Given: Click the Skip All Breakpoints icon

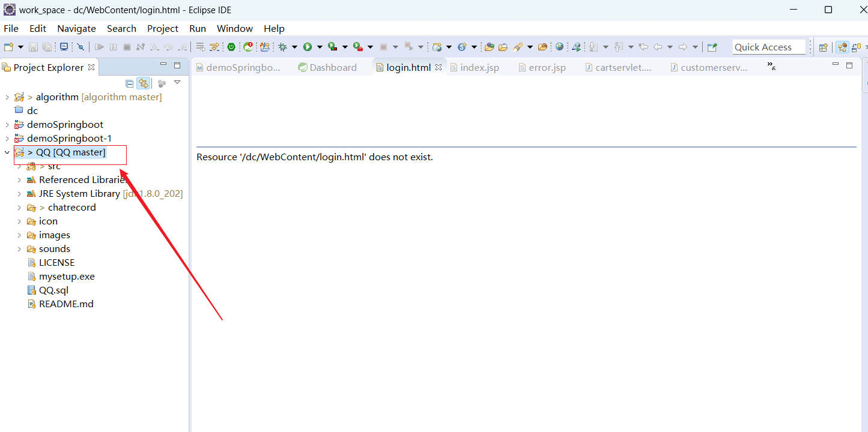Looking at the screenshot, I should tap(80, 47).
